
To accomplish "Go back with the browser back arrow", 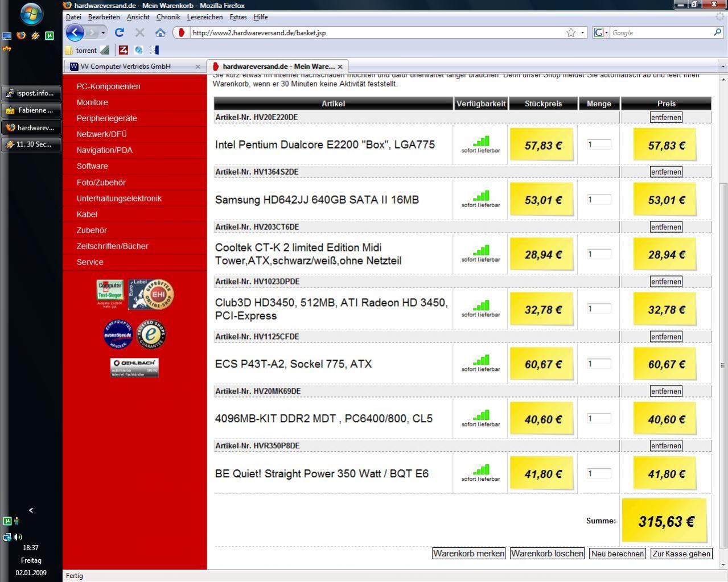I will coord(75,32).
